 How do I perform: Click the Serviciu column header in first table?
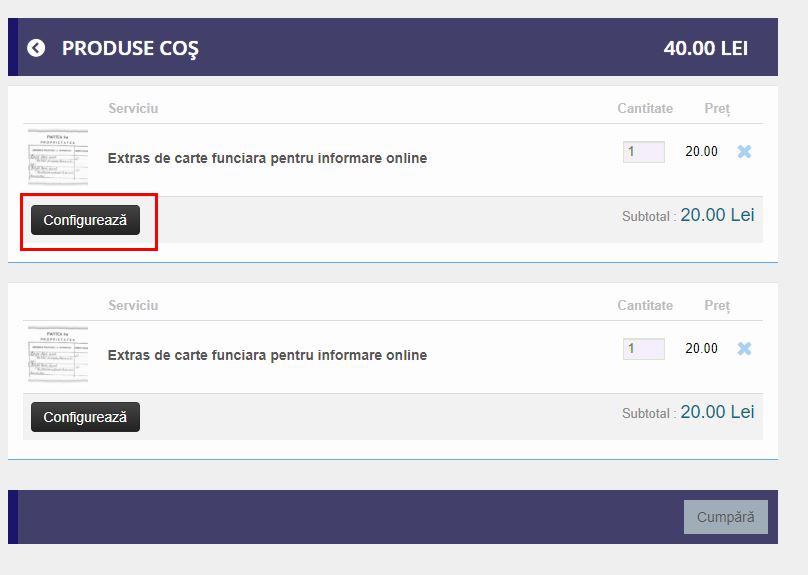[x=133, y=108]
